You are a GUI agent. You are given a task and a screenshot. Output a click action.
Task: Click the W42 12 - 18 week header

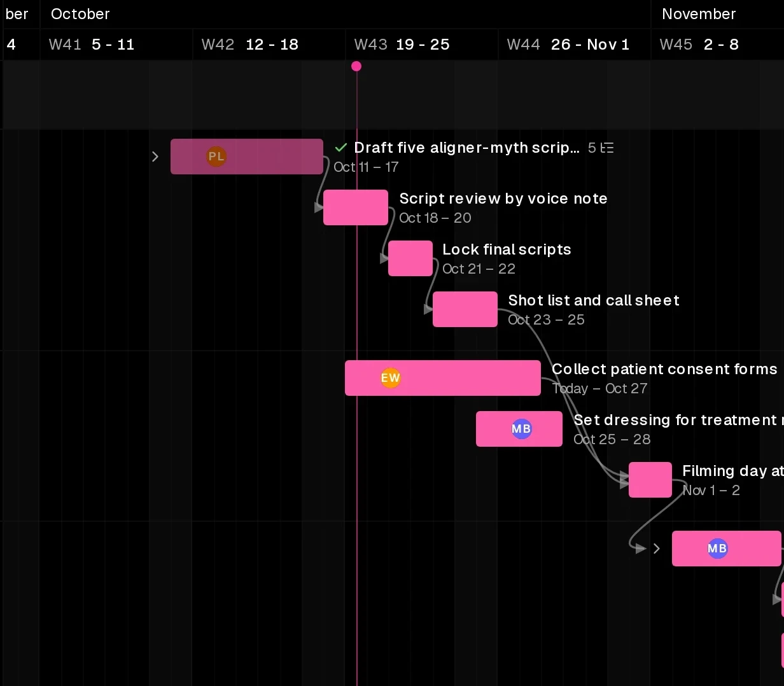(x=249, y=45)
